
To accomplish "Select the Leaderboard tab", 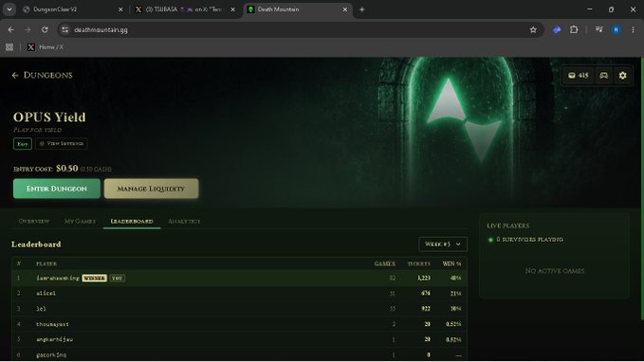I will click(132, 221).
